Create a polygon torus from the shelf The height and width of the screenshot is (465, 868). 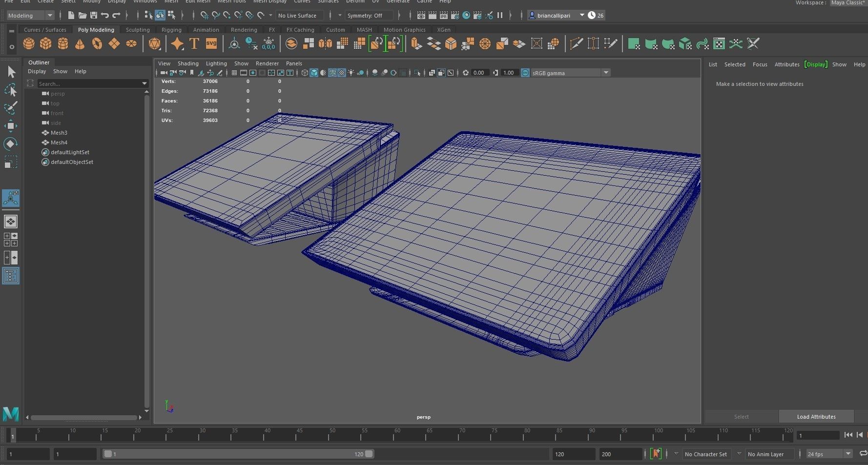tap(97, 44)
